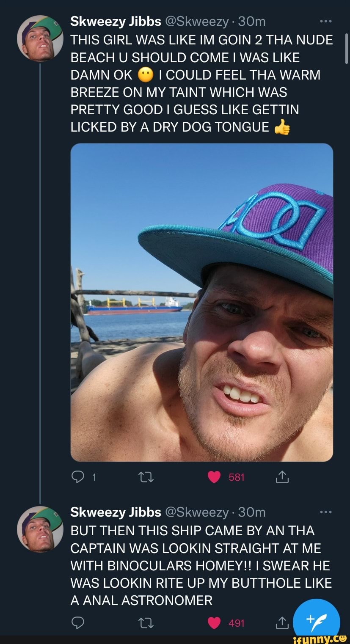
Task: Share the first tweet with the photo
Action: (x=282, y=477)
